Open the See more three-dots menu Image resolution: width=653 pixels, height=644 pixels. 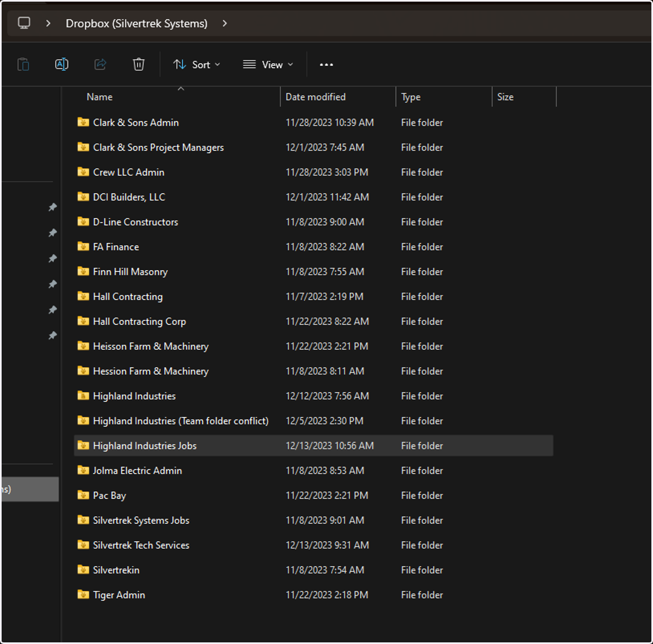click(326, 64)
